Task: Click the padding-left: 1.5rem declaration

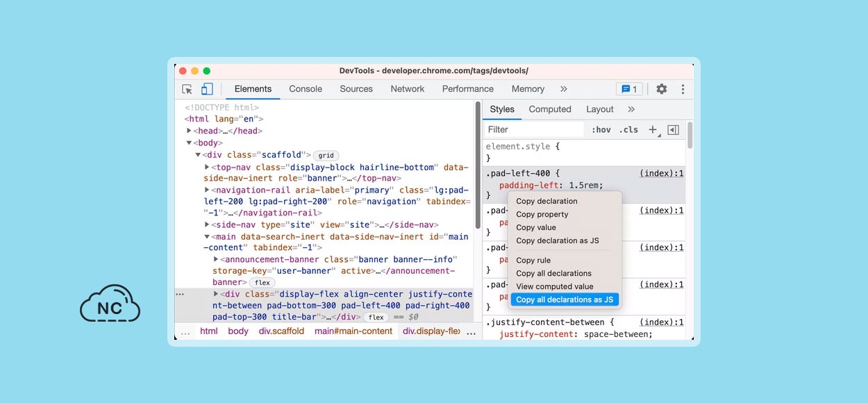Action: click(x=551, y=186)
